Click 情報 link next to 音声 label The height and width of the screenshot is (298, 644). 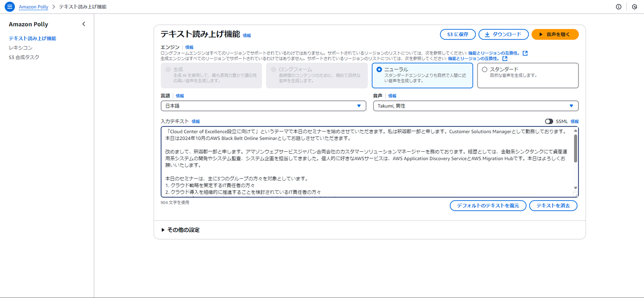392,96
